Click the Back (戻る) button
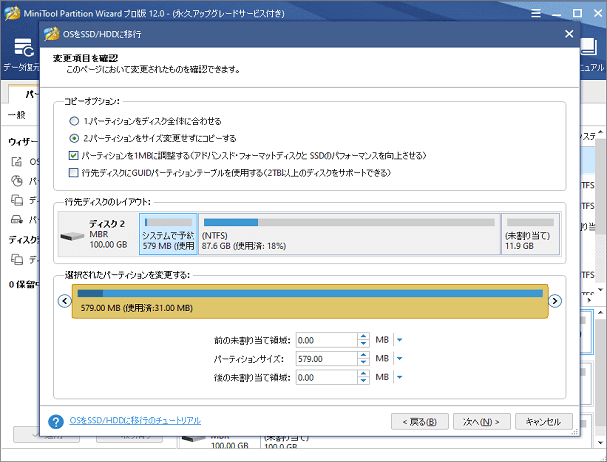This screenshot has height=462, width=607. 420,422
